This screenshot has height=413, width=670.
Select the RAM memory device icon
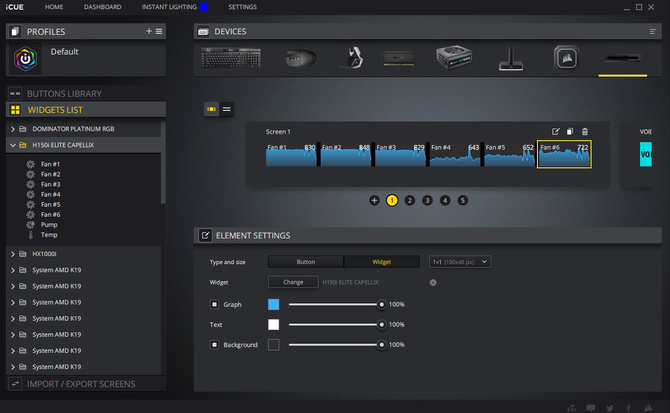399,58
